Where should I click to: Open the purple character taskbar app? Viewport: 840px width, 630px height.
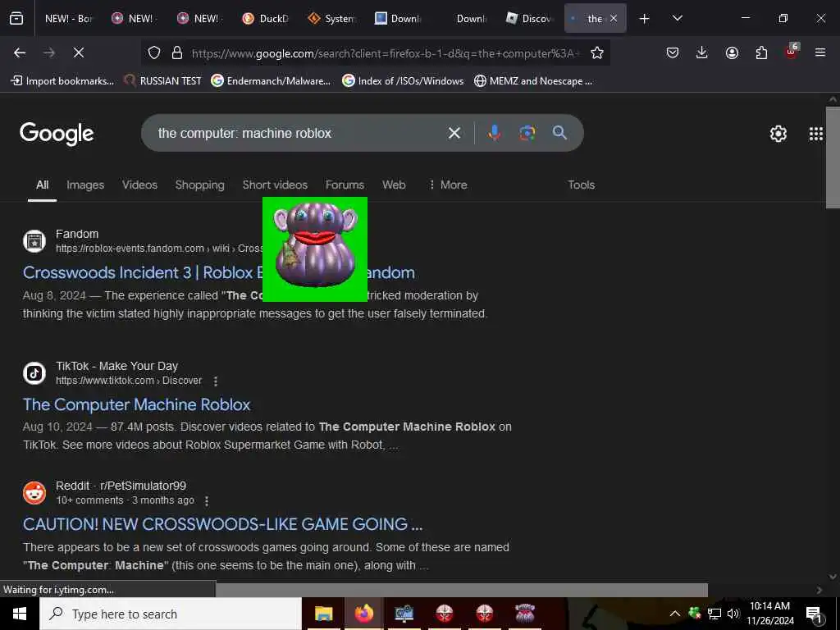(x=524, y=614)
